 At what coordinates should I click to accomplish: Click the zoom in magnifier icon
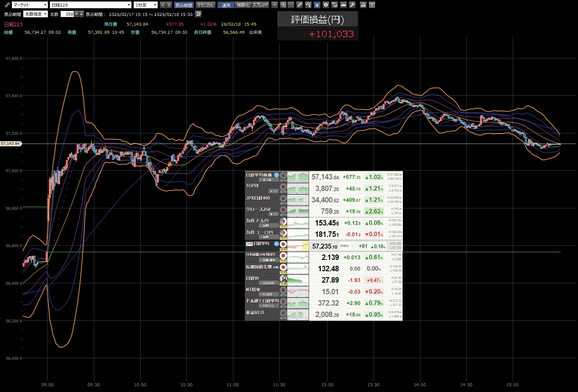(283, 5)
